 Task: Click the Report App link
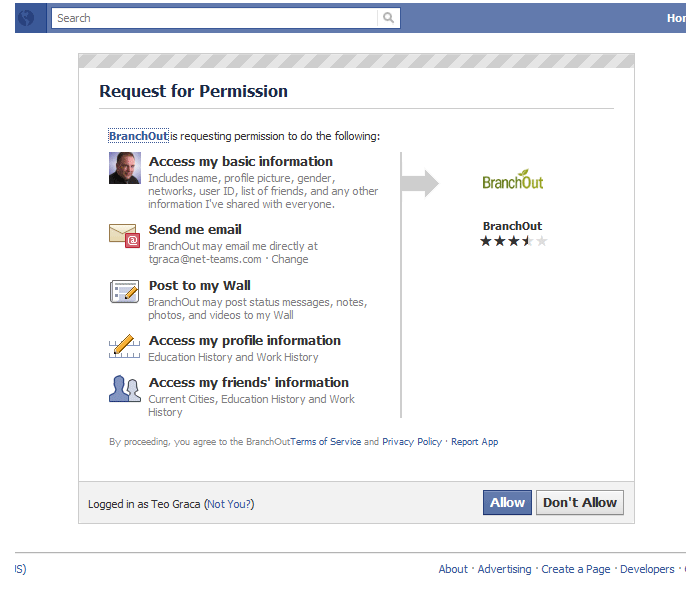click(x=475, y=442)
